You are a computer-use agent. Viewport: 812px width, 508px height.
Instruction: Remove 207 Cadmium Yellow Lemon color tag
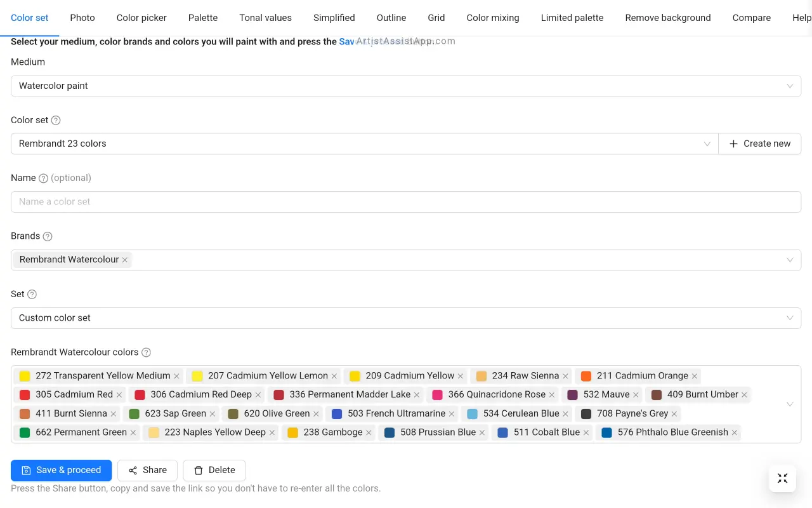(x=334, y=376)
